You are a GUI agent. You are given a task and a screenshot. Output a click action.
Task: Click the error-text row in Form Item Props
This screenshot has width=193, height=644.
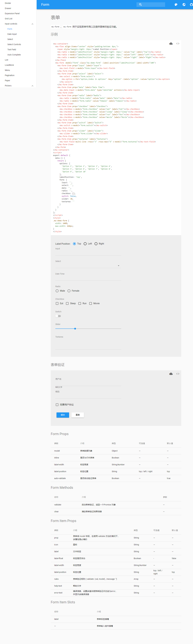[x=116, y=593]
